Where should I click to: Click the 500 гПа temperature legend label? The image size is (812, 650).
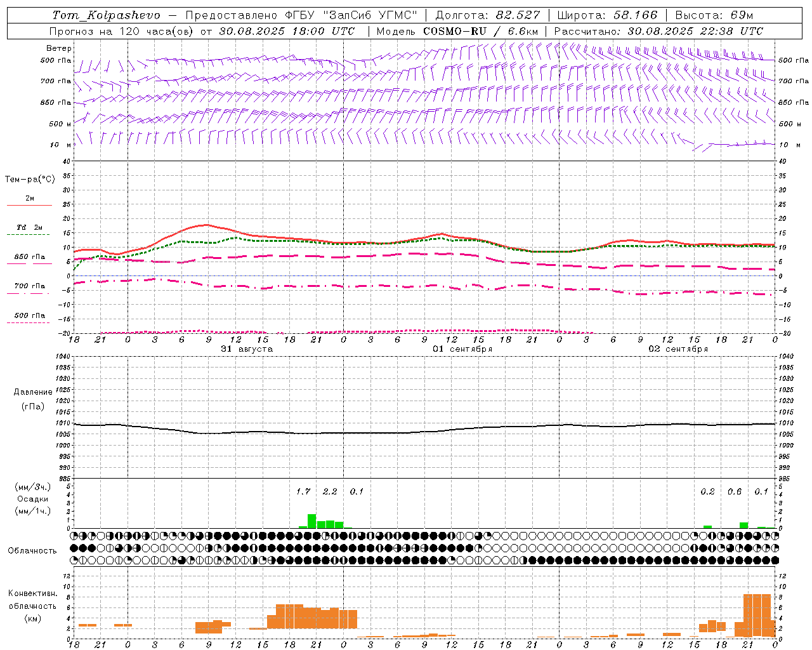pyautogui.click(x=30, y=315)
